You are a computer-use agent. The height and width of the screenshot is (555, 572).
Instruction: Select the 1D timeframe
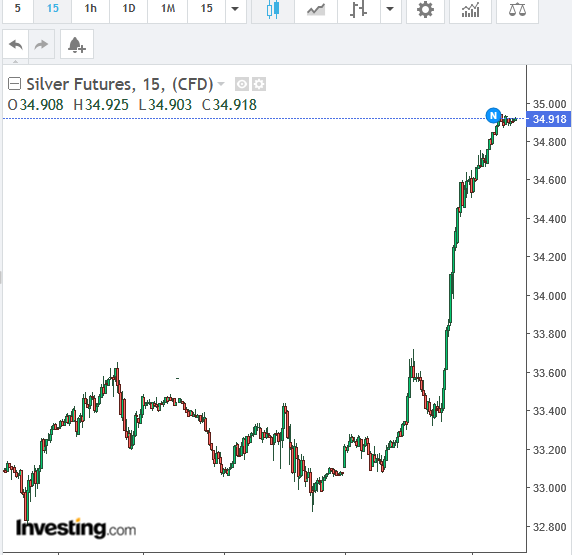point(128,8)
